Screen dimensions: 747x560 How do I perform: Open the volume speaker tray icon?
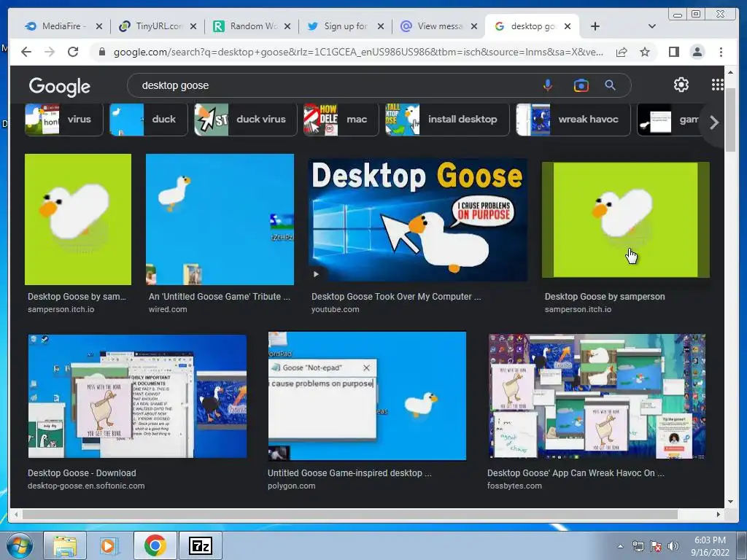click(x=673, y=546)
